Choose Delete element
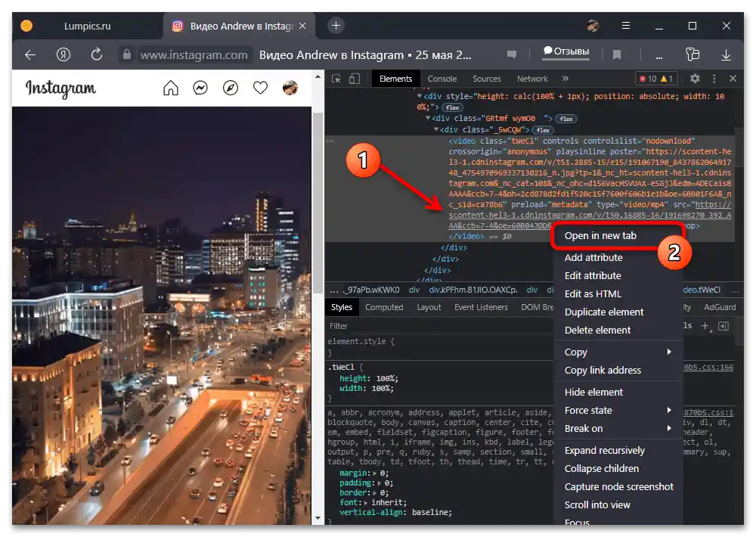The height and width of the screenshot is (537, 756). (597, 331)
